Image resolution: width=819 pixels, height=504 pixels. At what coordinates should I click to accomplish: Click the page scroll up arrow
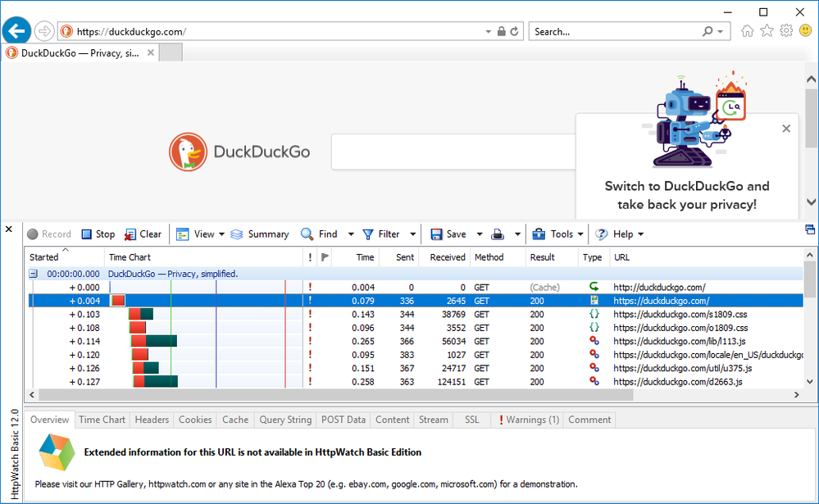tap(811, 79)
